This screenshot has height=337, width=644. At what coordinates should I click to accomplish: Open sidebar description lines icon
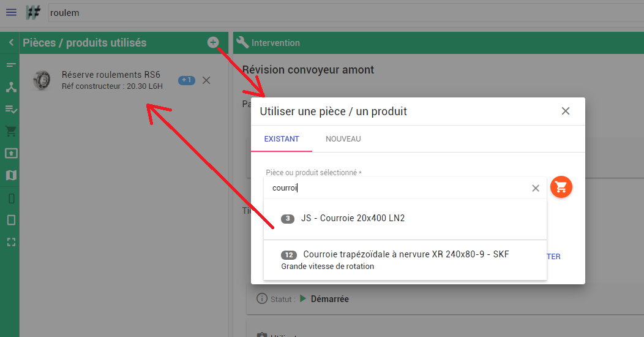point(11,65)
